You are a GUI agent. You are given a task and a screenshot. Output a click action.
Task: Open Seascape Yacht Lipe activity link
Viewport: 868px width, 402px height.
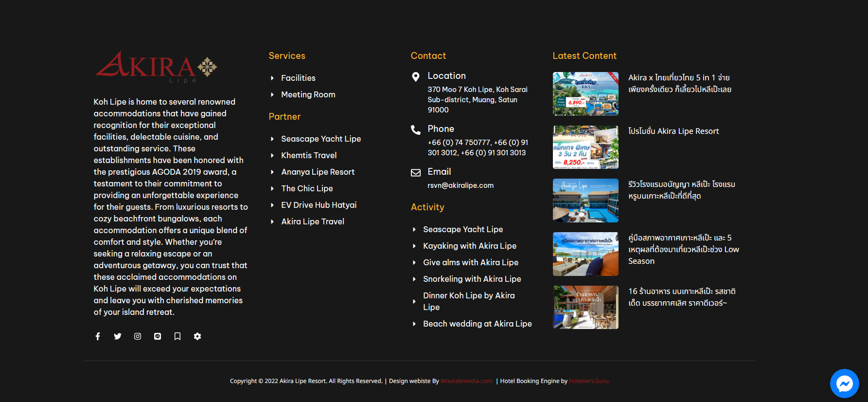pos(463,229)
